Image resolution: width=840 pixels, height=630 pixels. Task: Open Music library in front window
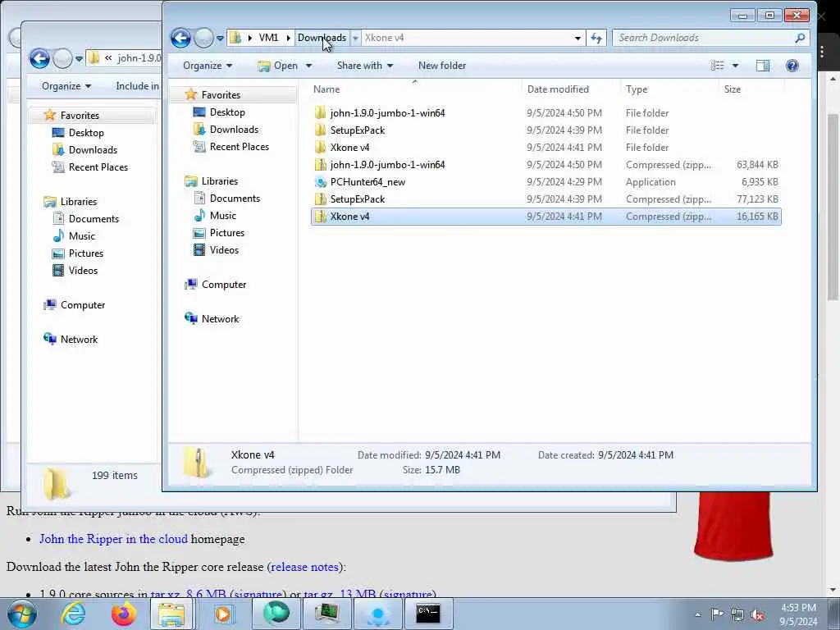pos(223,216)
